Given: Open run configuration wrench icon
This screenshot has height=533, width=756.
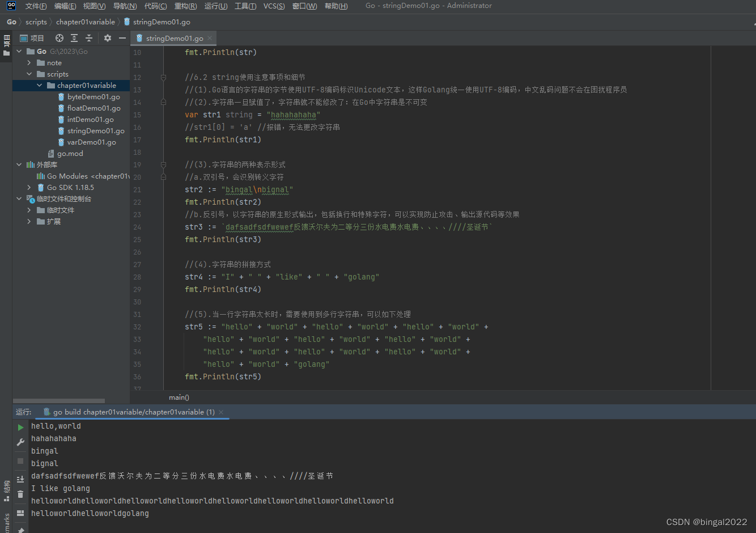Looking at the screenshot, I should coord(20,442).
